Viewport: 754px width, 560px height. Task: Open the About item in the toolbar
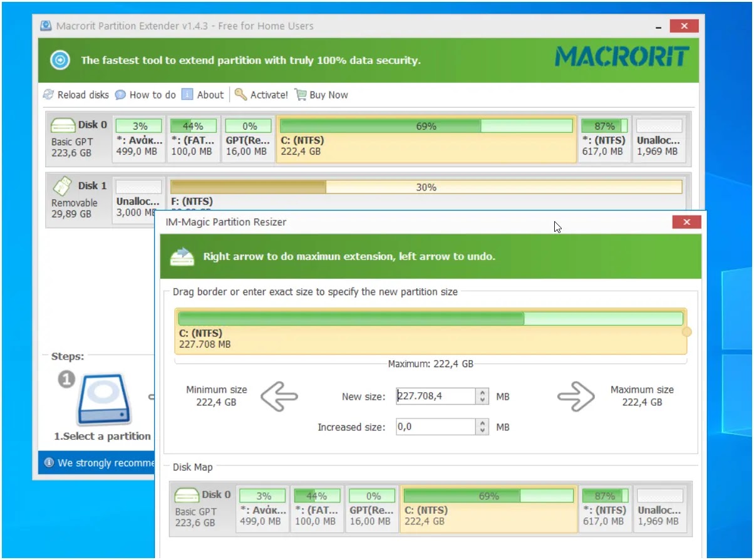[202, 95]
